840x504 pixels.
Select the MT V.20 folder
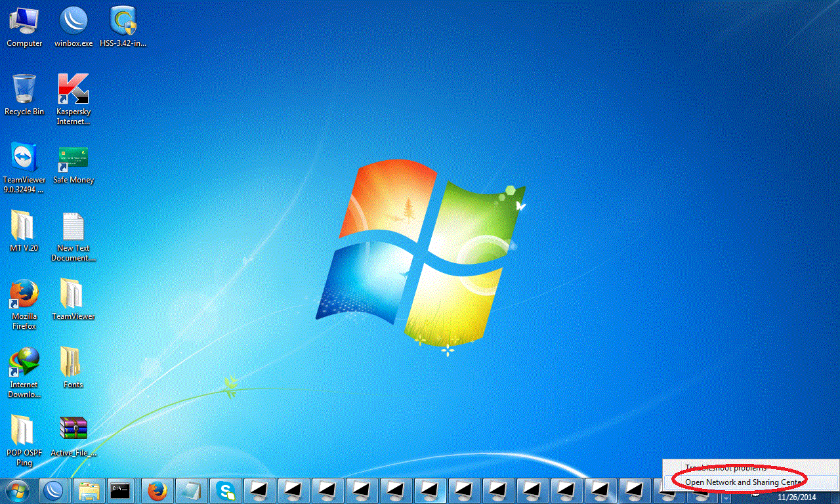(x=24, y=232)
